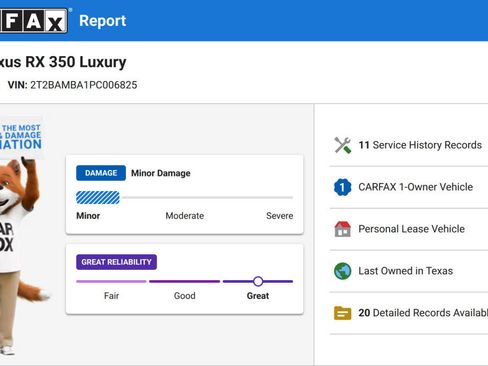Click the Great reliability label

coord(258,296)
